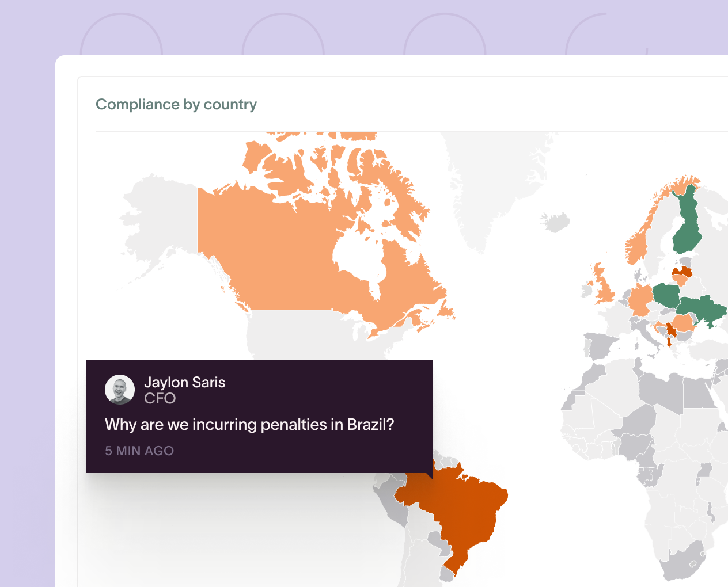The width and height of the screenshot is (728, 587).
Task: Click the Compliance by country header
Action: (x=176, y=104)
